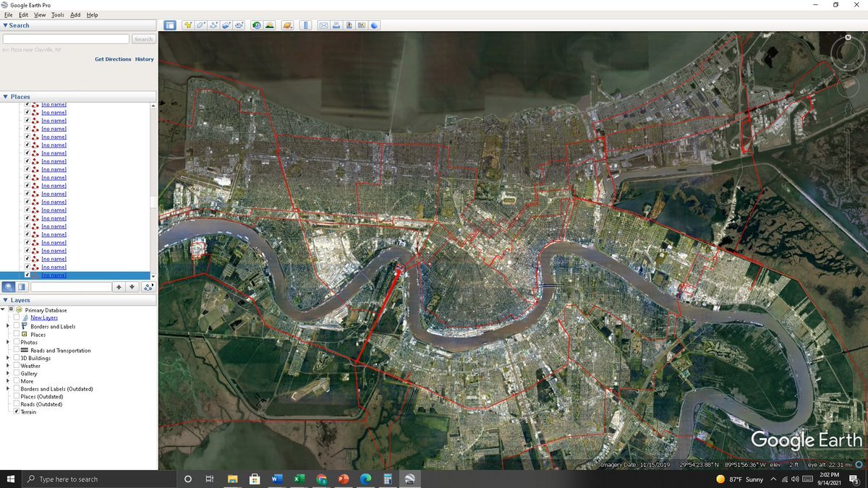Open the View menu
Image resolution: width=868 pixels, height=488 pixels.
(x=40, y=14)
